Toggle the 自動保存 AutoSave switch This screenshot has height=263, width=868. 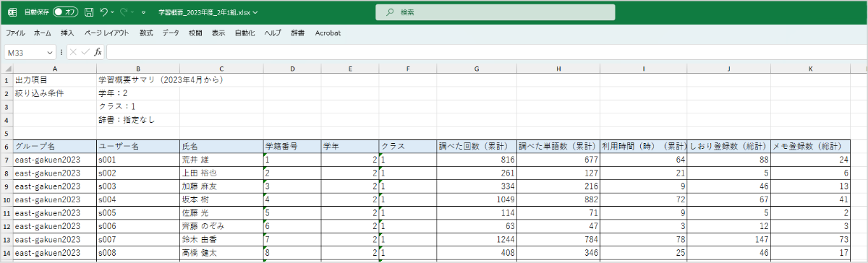coord(66,12)
